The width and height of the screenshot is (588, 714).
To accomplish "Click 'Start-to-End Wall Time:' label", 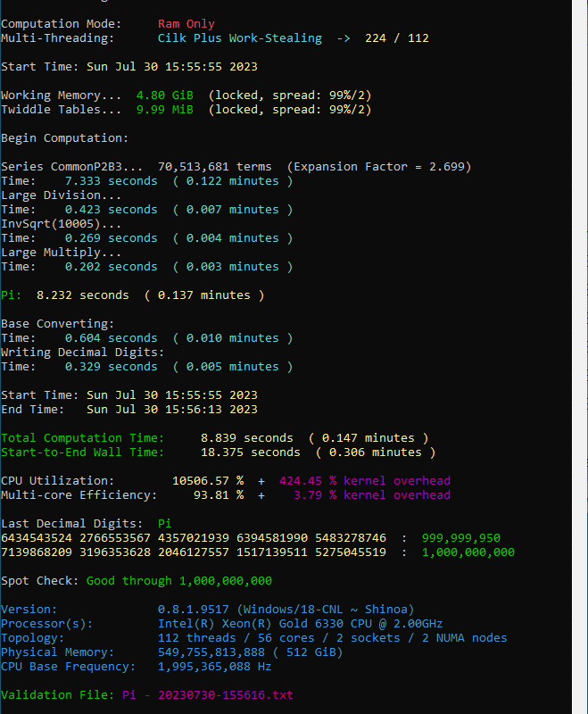I will [82, 452].
